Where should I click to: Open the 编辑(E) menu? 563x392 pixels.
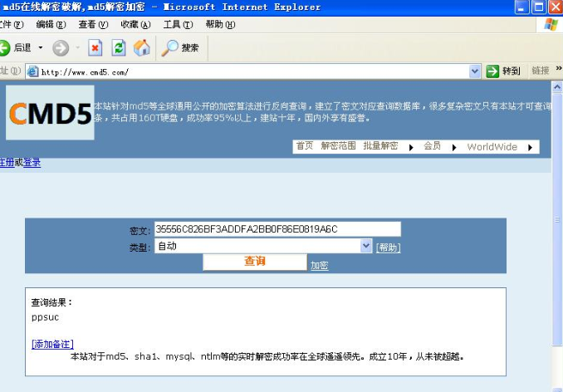[x=51, y=24]
